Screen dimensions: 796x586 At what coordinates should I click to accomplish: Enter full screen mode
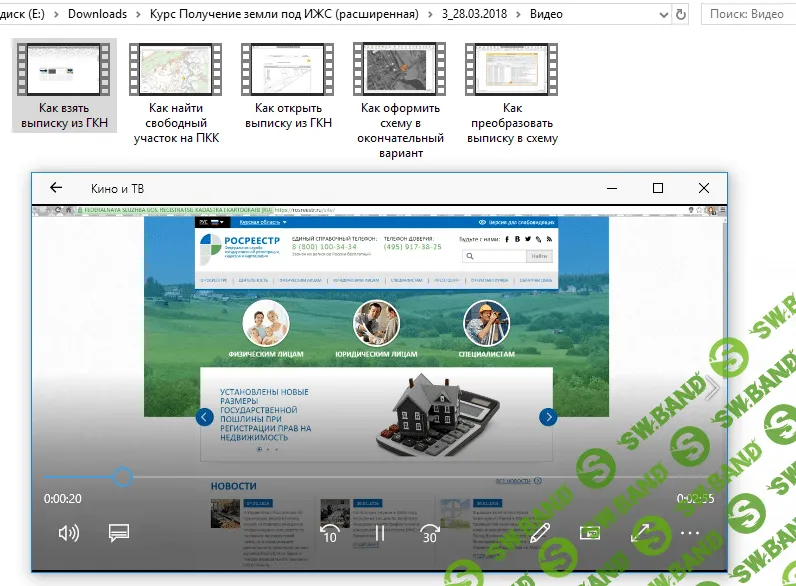click(x=640, y=533)
